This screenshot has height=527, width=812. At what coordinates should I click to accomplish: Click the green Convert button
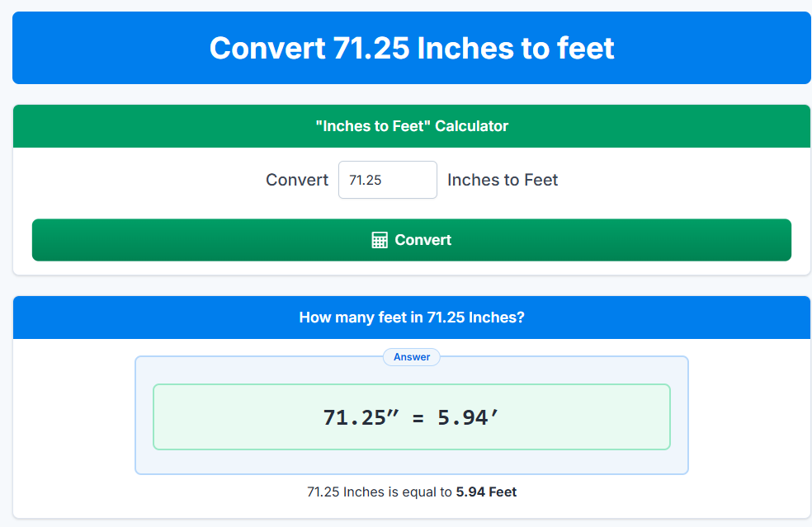tap(411, 240)
